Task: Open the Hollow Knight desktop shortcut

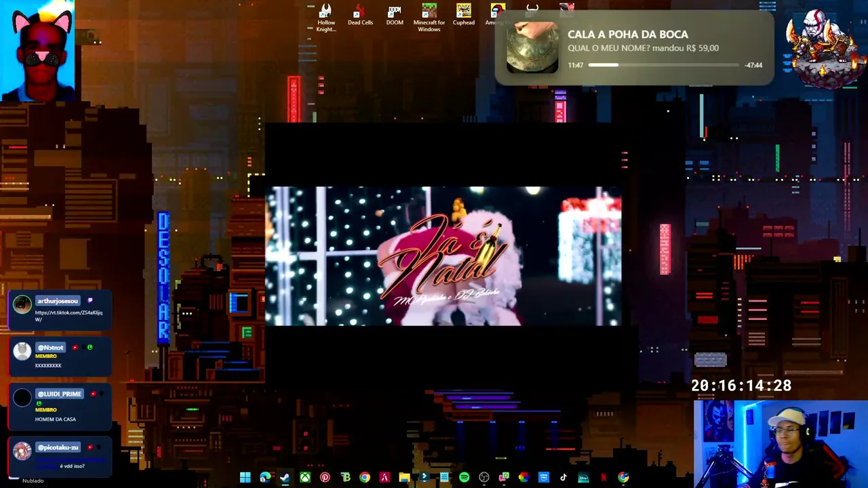Action: tap(326, 18)
